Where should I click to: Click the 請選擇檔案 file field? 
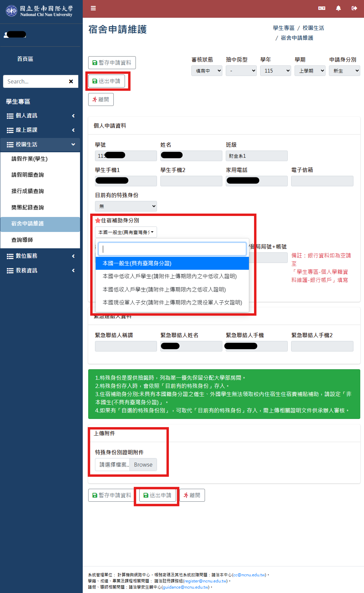pyautogui.click(x=112, y=465)
